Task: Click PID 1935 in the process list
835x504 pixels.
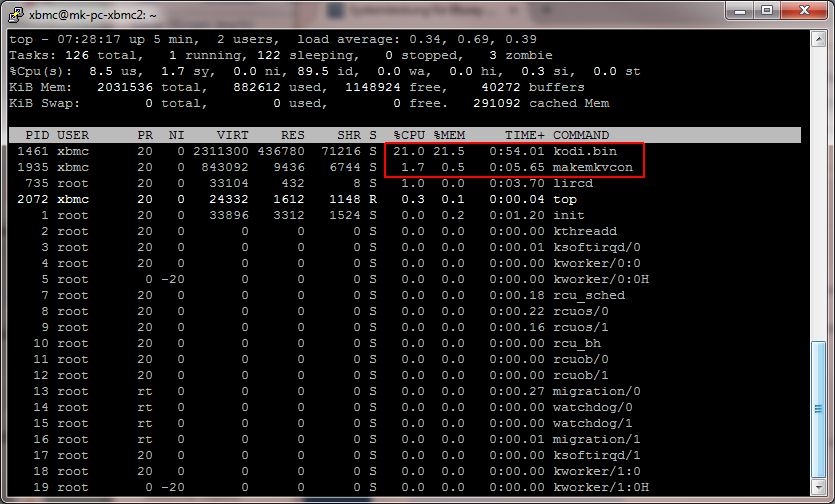Action: (33, 167)
